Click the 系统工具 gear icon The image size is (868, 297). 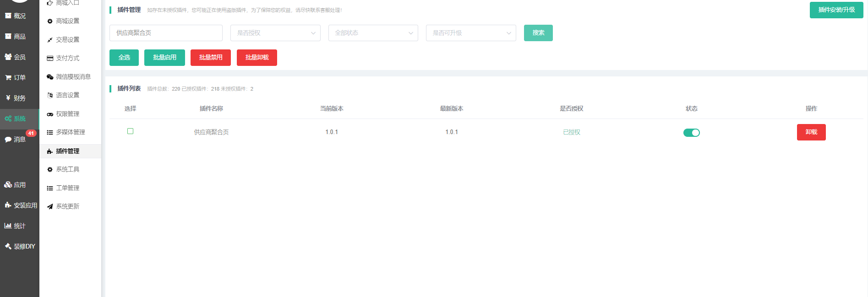click(x=50, y=169)
